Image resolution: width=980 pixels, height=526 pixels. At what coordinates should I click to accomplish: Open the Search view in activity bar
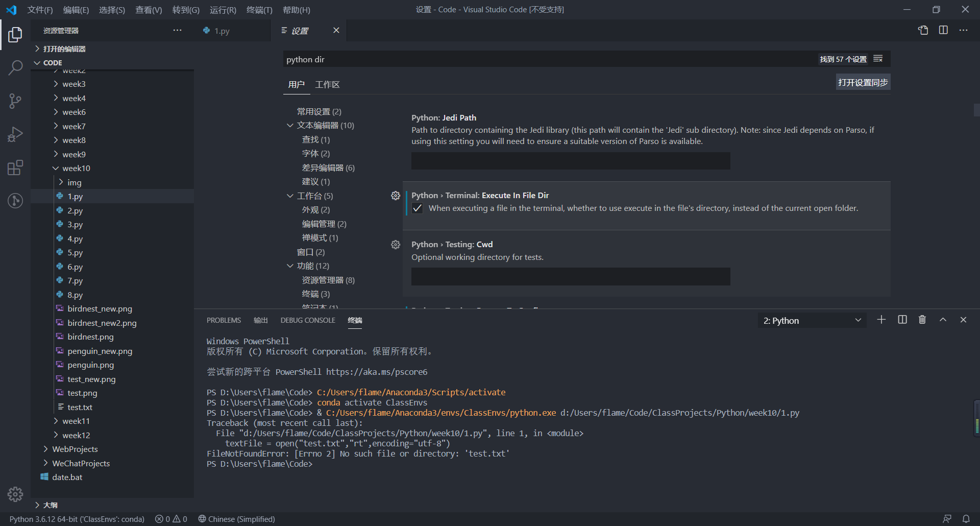(x=15, y=67)
